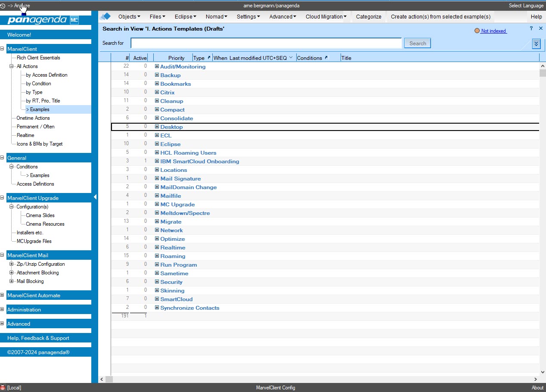Select by Condition tree item
This screenshot has width=546, height=392.
coord(38,84)
